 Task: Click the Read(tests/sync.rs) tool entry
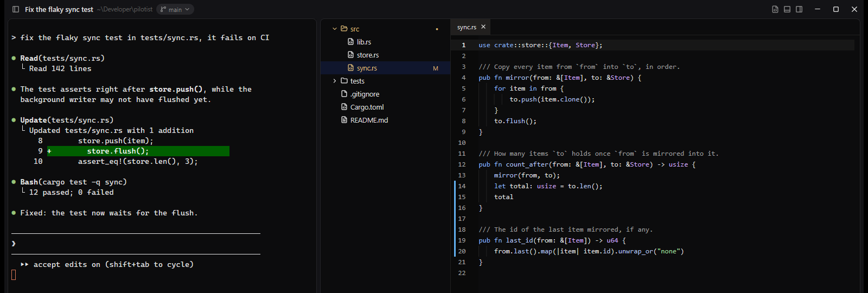point(62,58)
